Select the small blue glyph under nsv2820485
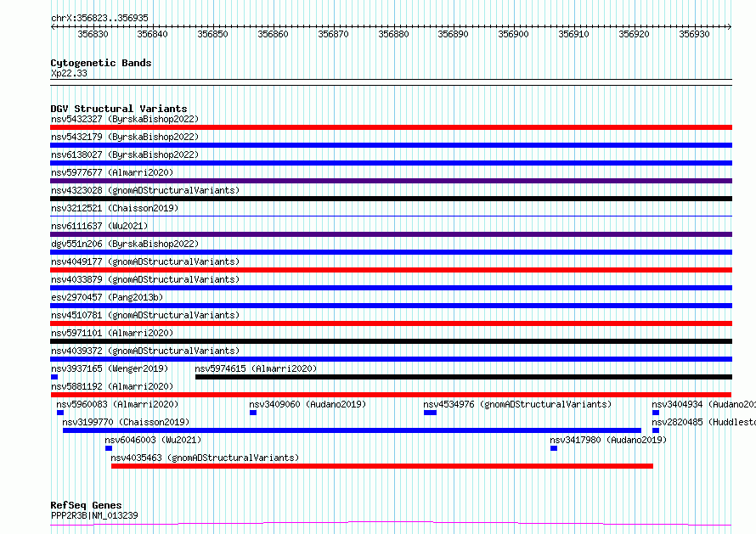The image size is (756, 534). coord(656,430)
